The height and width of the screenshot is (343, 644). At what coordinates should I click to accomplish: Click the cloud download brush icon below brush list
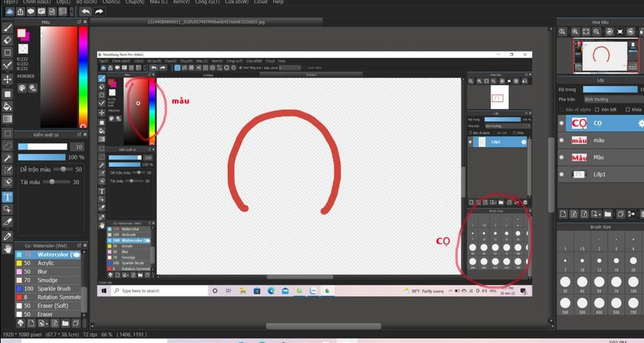[x=20, y=323]
